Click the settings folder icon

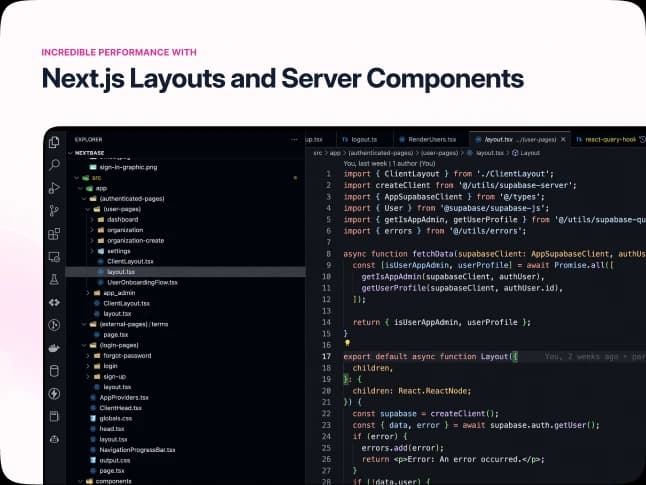(x=101, y=251)
